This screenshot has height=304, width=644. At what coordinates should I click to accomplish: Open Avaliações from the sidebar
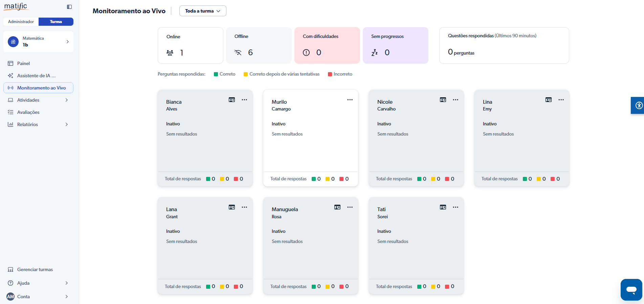pos(28,112)
